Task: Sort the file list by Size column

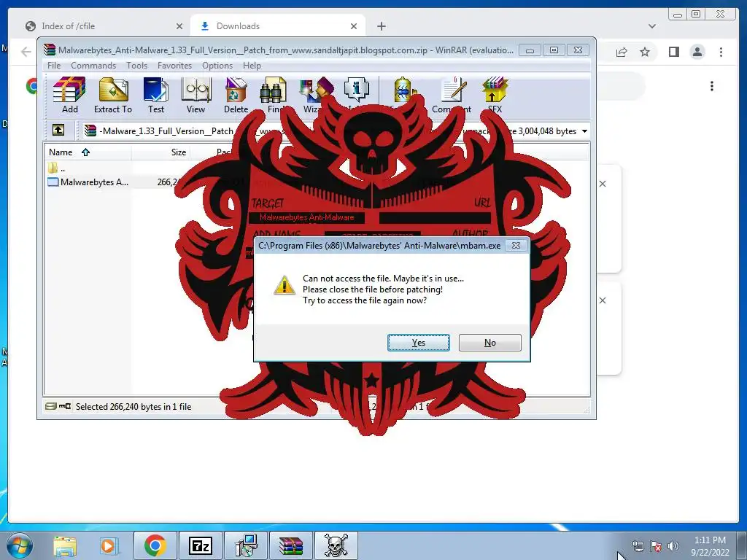Action: (x=160, y=152)
